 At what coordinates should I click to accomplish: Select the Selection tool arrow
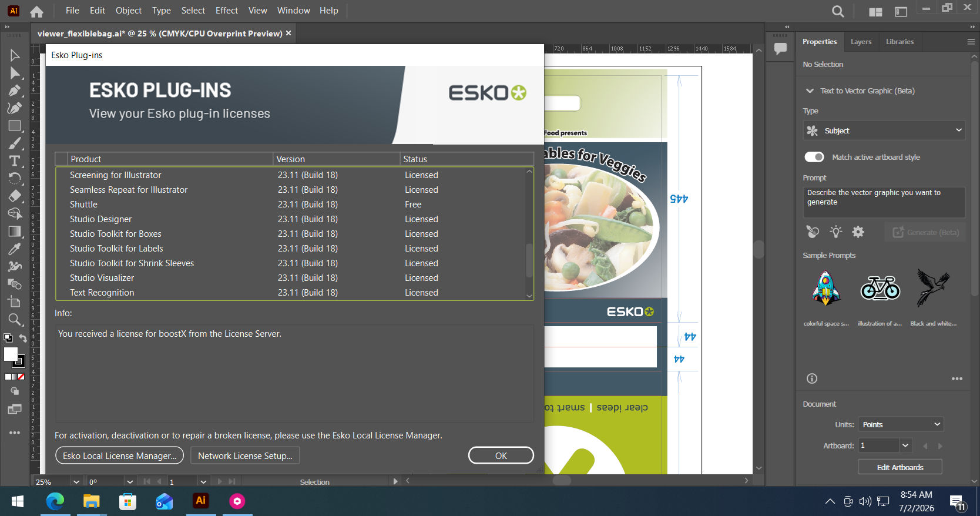point(15,55)
